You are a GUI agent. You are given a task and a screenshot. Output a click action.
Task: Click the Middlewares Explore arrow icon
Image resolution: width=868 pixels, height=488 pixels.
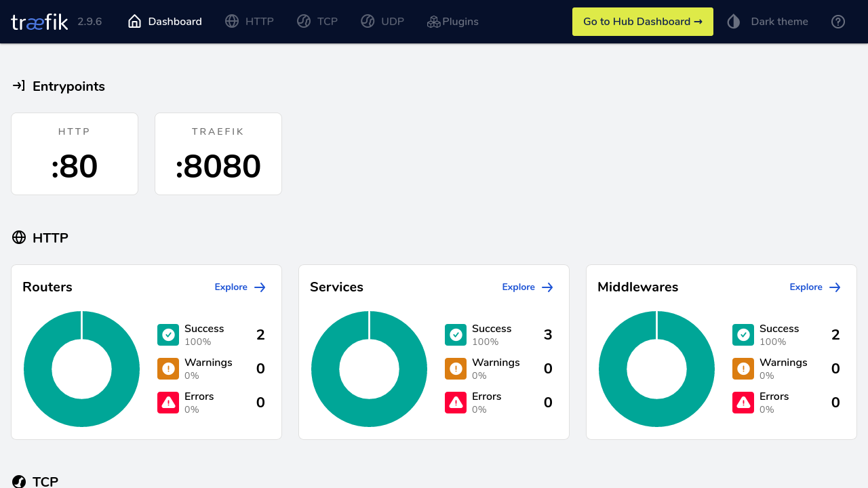click(835, 287)
